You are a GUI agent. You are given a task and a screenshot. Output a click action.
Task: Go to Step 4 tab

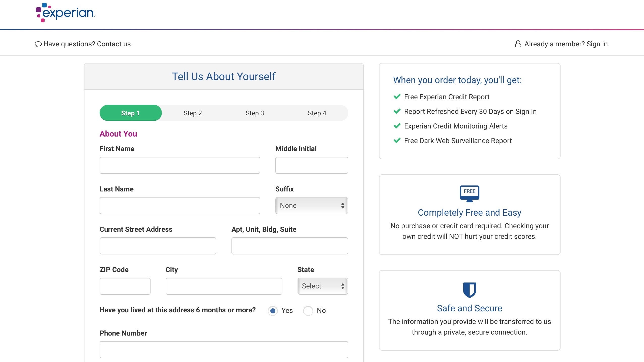click(x=317, y=113)
